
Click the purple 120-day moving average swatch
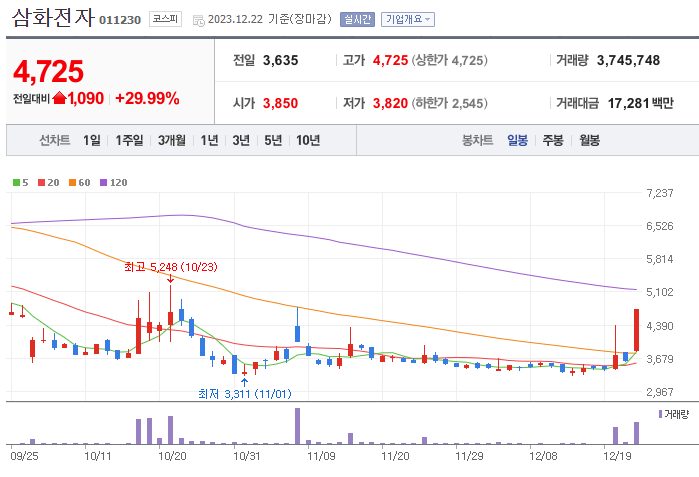[x=103, y=182]
